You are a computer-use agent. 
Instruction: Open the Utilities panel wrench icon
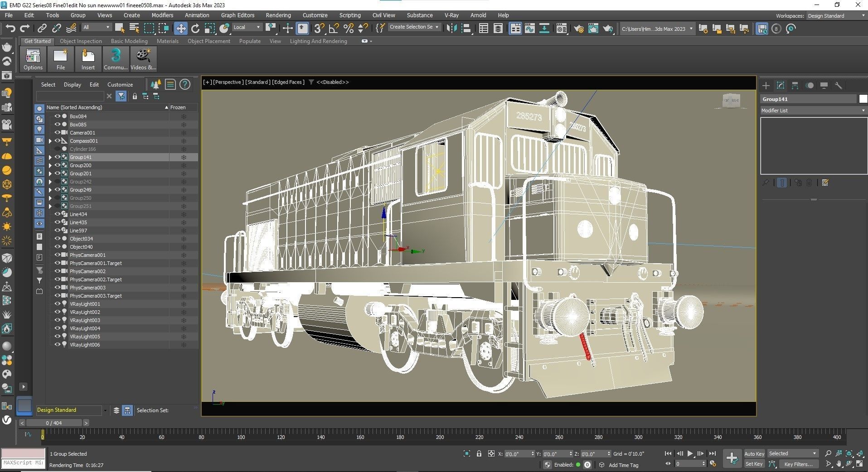(x=839, y=86)
